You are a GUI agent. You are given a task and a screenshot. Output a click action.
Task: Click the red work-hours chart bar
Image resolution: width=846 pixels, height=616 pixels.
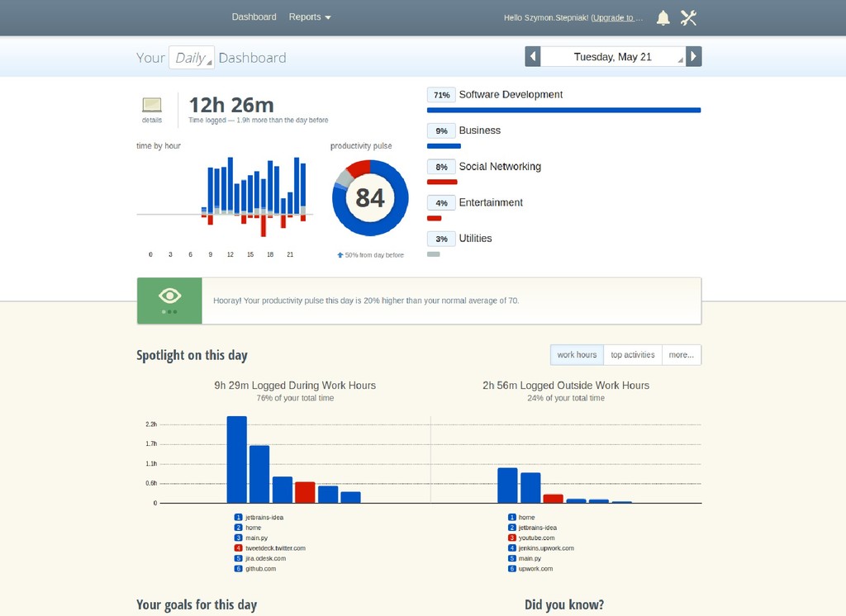305,492
